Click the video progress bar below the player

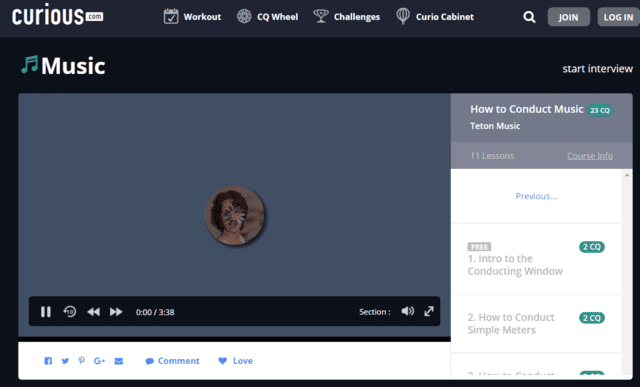click(x=234, y=339)
